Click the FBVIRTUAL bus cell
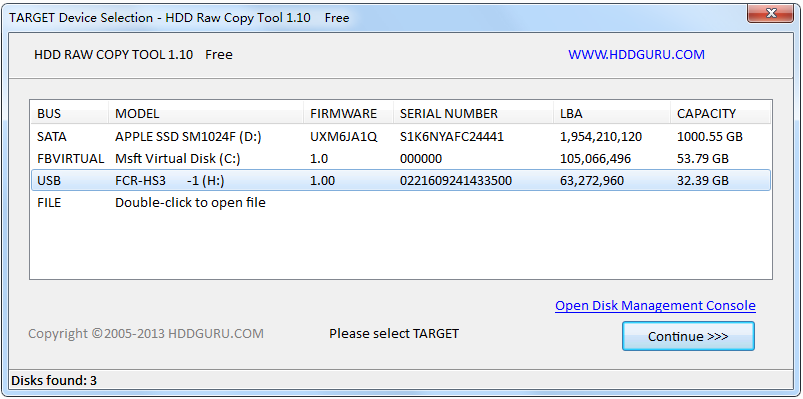Image resolution: width=803 pixels, height=399 pixels. point(71,159)
